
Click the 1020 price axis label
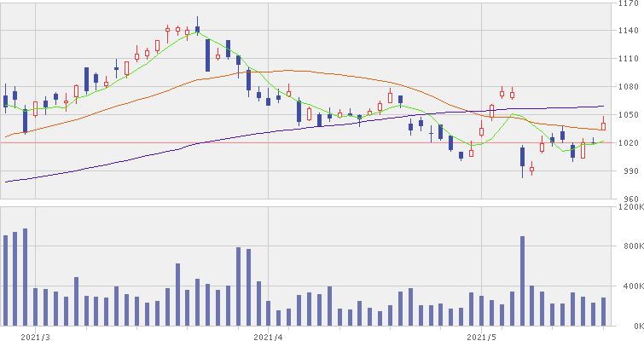point(629,143)
